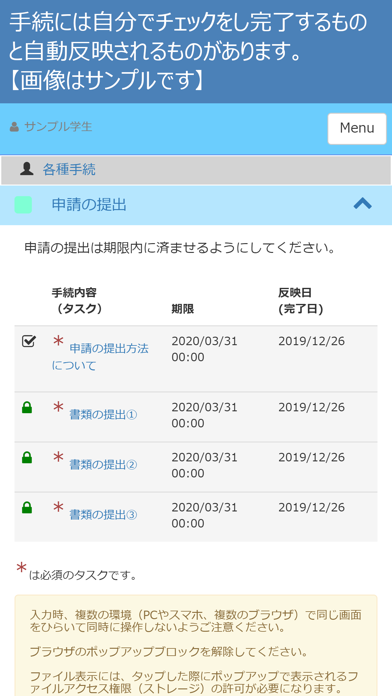Select the 申請の提出 section header text
This screenshot has height=696, width=392.
(89, 205)
